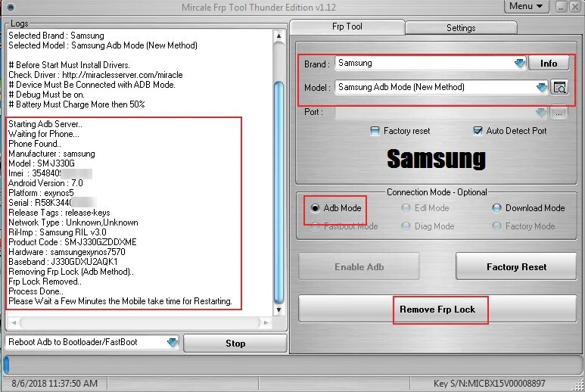Switch to the Settings tab
Screen dimensions: 585x392
pyautogui.click(x=461, y=28)
